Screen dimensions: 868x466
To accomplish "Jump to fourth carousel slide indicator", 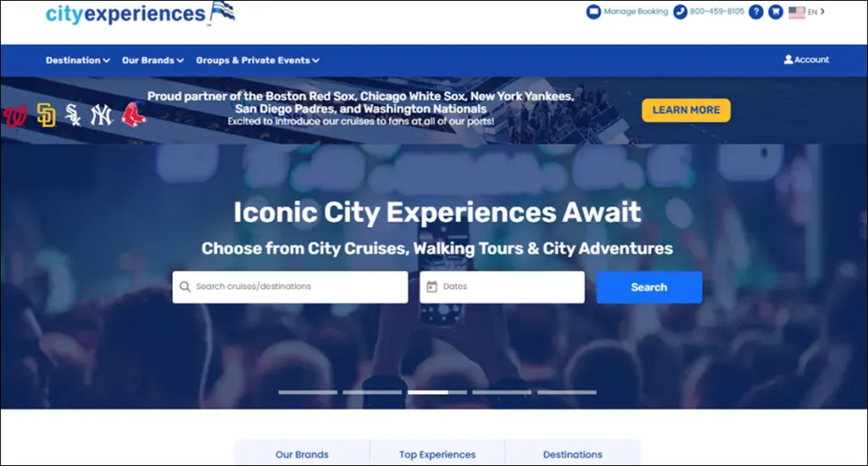I will [x=502, y=392].
